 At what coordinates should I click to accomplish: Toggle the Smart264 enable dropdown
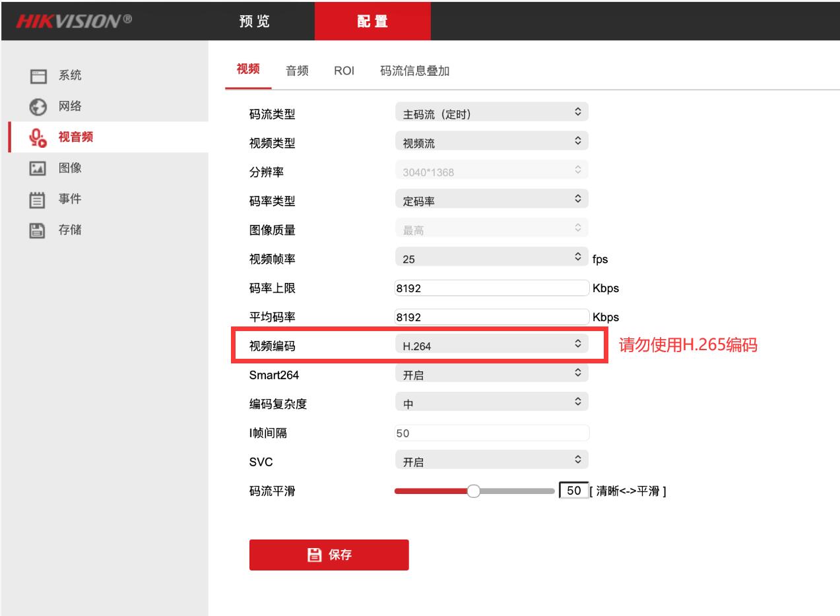tap(491, 374)
